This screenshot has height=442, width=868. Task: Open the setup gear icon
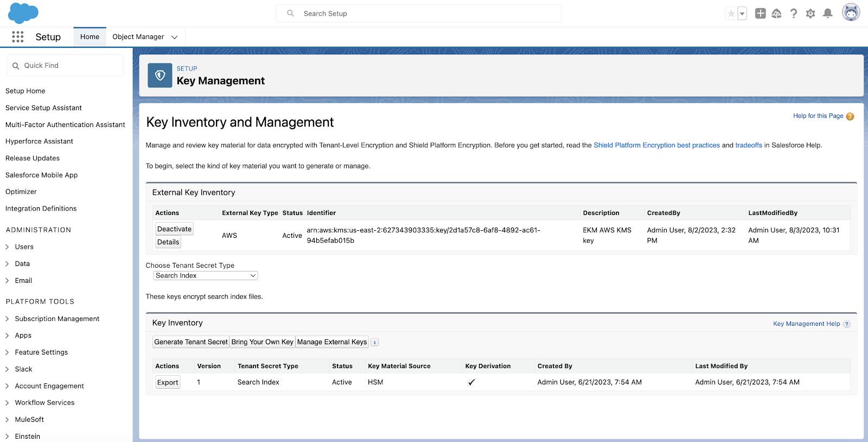tap(810, 14)
